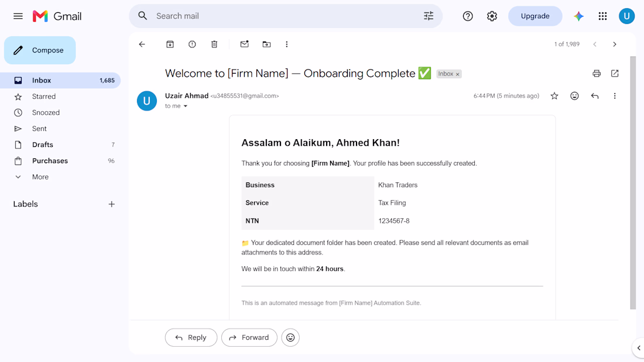Open the toolbar more options menu
The height and width of the screenshot is (362, 644).
pos(287,44)
